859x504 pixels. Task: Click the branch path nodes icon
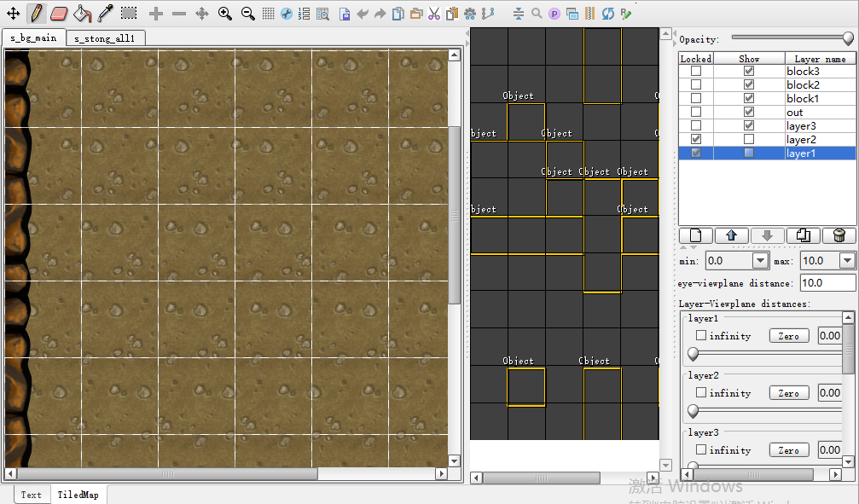488,14
